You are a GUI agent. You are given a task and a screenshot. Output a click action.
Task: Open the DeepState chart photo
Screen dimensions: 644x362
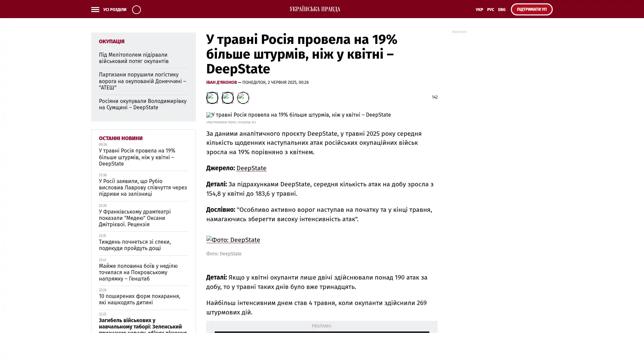coord(233,240)
